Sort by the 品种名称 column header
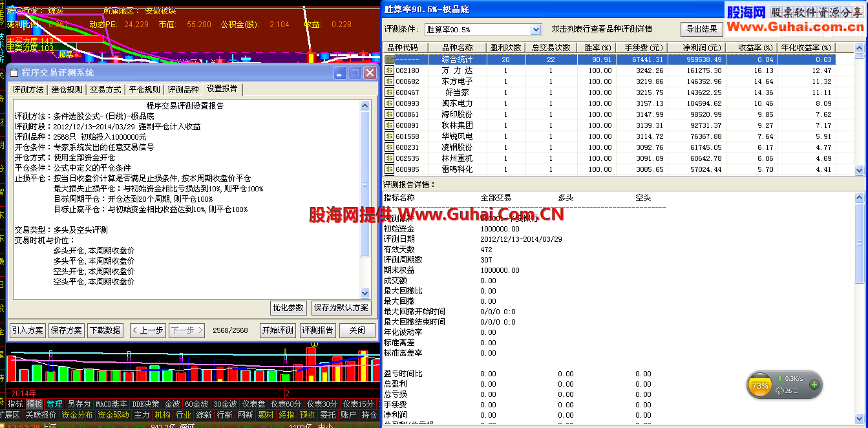The image size is (868, 428). 458,48
